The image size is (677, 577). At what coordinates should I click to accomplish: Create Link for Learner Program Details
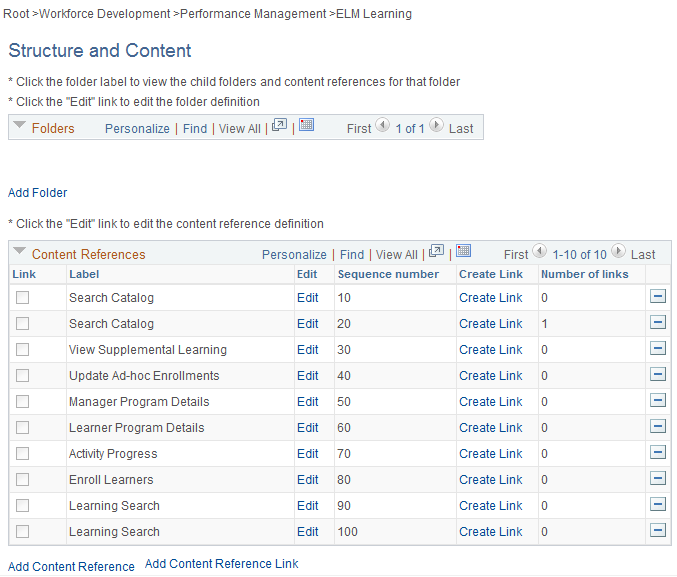point(491,428)
